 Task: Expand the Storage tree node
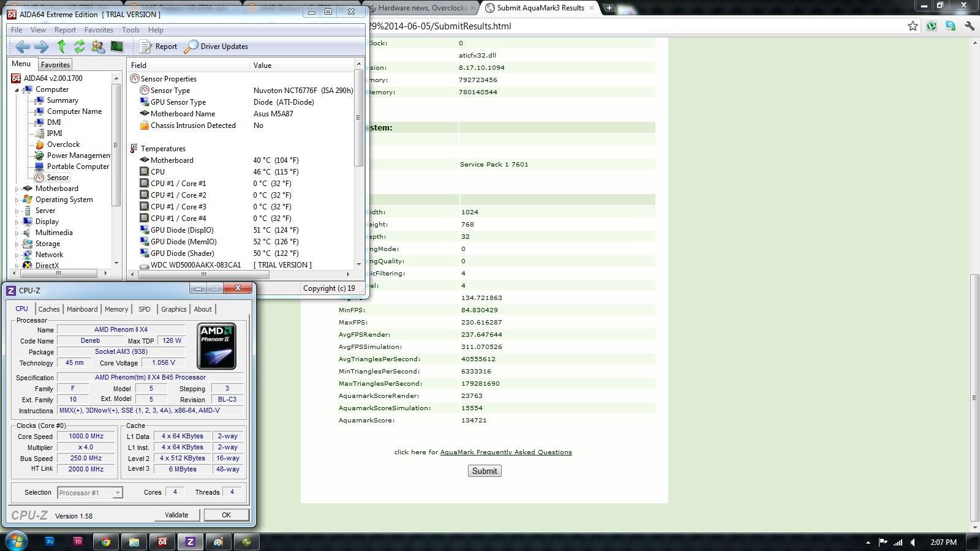(x=17, y=244)
